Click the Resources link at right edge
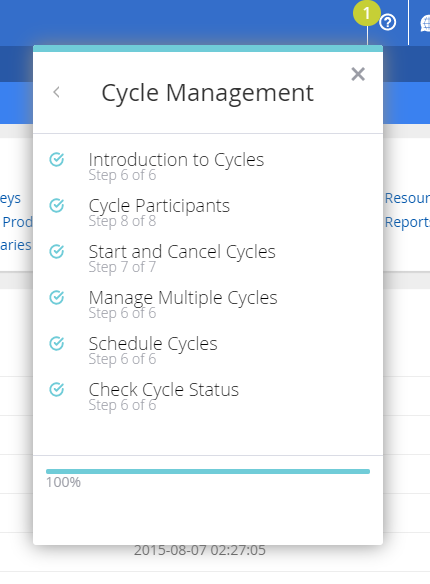This screenshot has height=584, width=430. pyautogui.click(x=407, y=198)
